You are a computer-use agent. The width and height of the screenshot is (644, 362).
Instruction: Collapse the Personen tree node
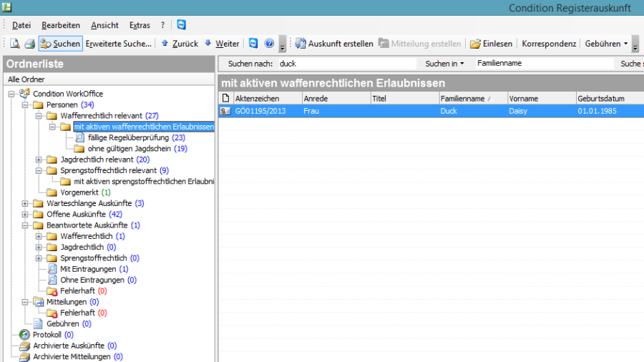click(x=26, y=105)
